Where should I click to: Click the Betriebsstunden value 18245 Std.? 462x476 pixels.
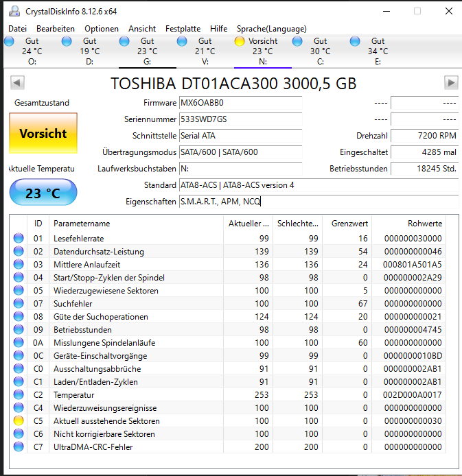click(x=424, y=169)
